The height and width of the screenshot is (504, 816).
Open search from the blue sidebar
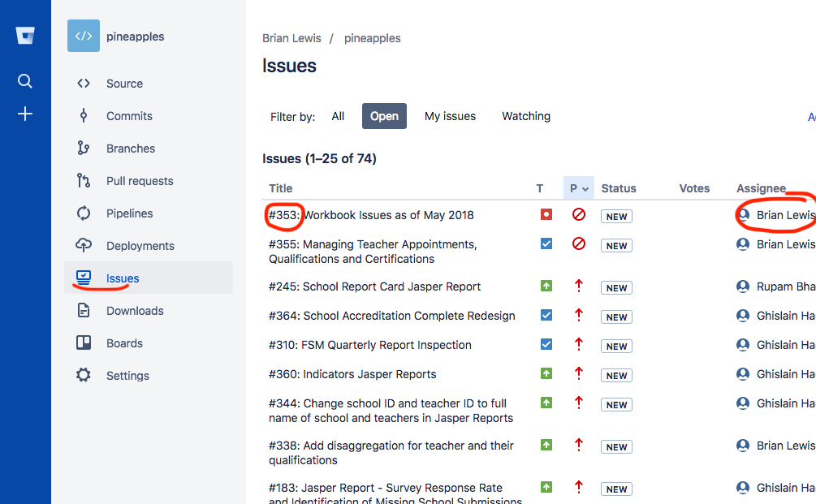point(25,81)
